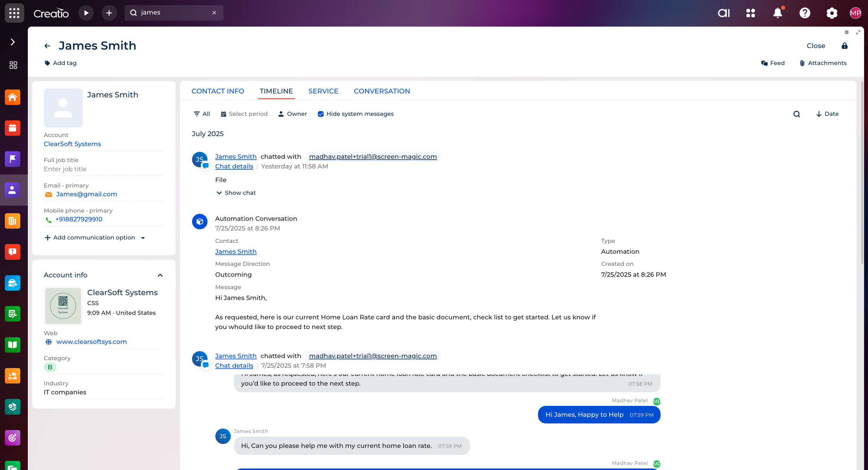868x470 pixels.
Task: Click the Automation Conversation timeline icon
Action: [x=200, y=222]
